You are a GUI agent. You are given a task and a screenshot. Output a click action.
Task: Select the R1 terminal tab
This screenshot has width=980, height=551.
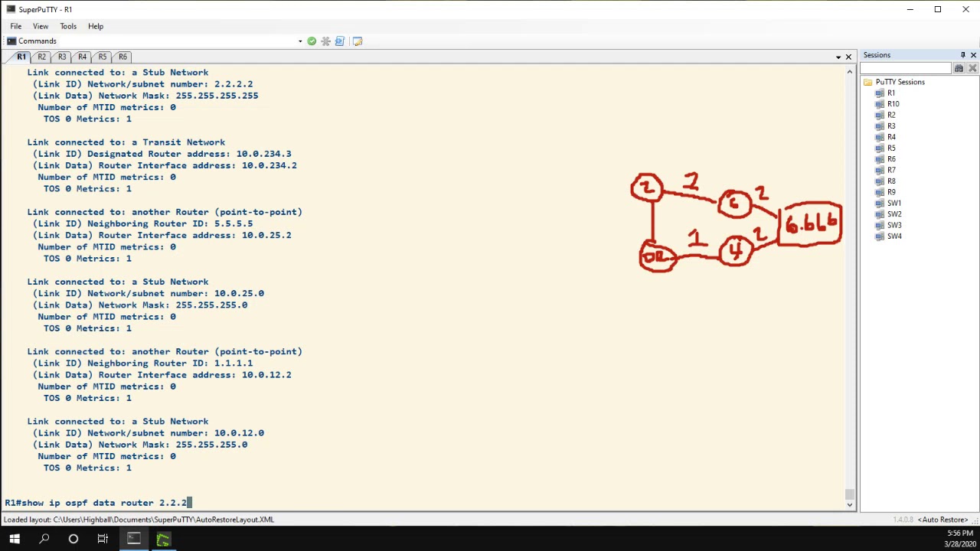(21, 57)
